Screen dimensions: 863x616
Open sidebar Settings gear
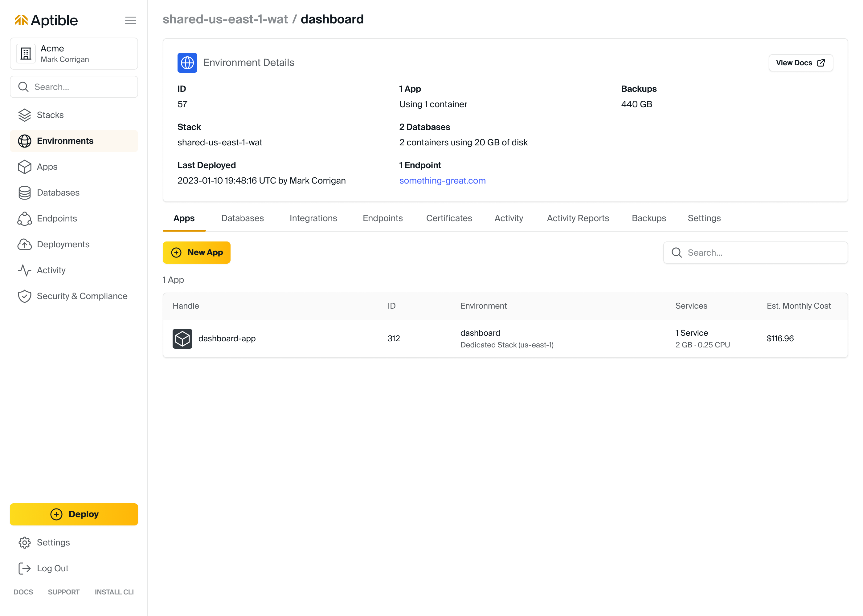coord(24,542)
